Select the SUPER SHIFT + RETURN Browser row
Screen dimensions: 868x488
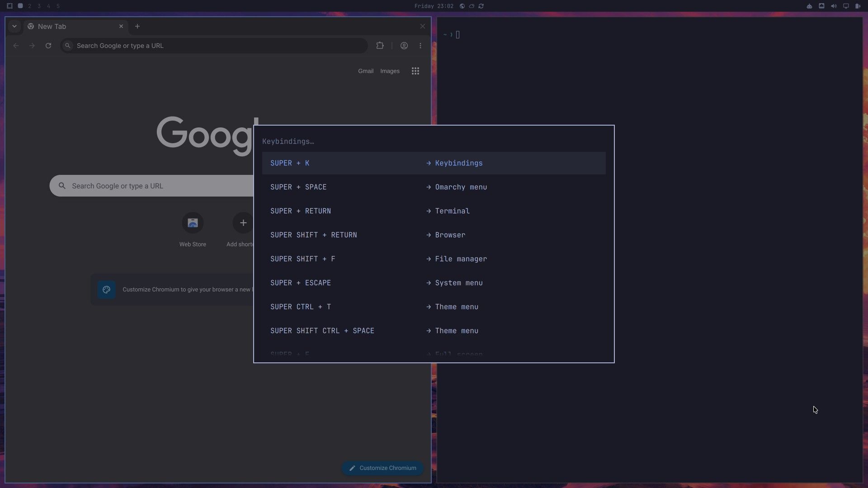(434, 235)
